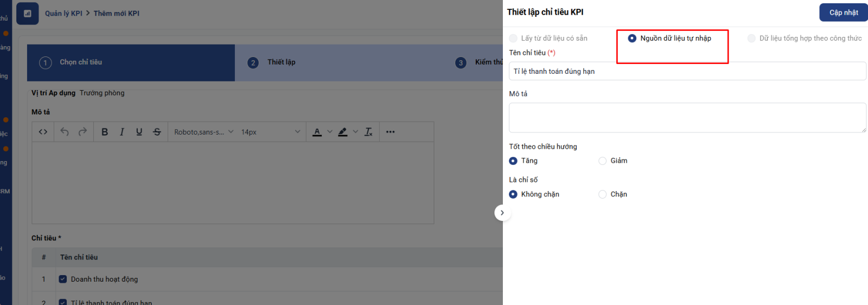Click the redo arrow in editor toolbar
This screenshot has width=868, height=305.
tap(82, 132)
